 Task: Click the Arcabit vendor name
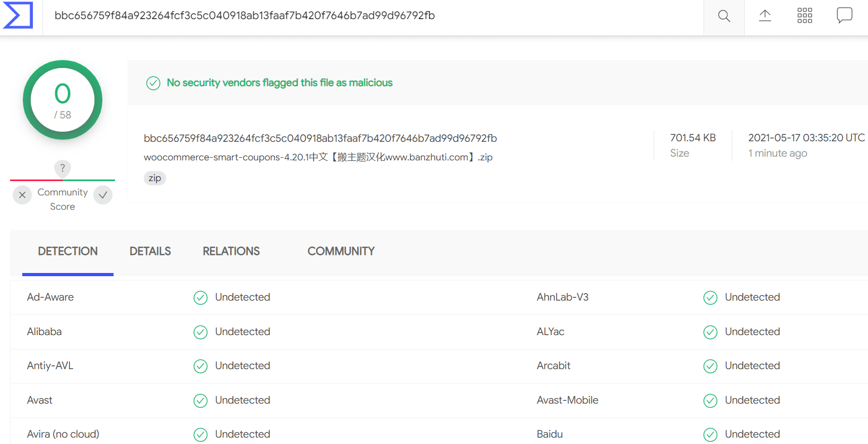coord(554,365)
